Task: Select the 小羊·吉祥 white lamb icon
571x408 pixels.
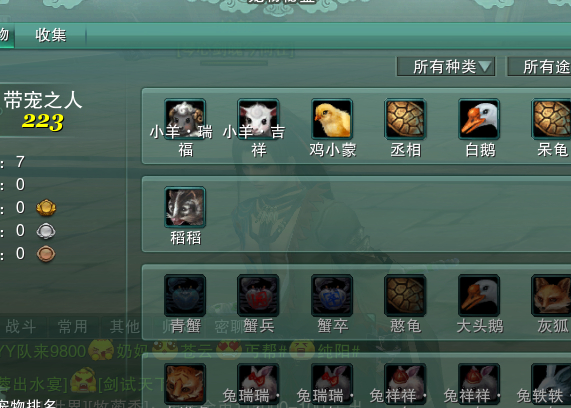Action: (258, 119)
